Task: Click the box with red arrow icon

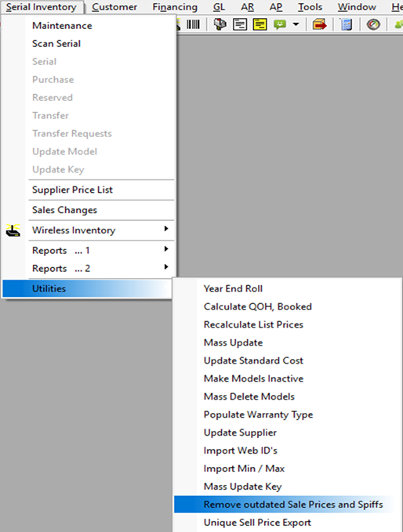Action: pyautogui.click(x=319, y=24)
